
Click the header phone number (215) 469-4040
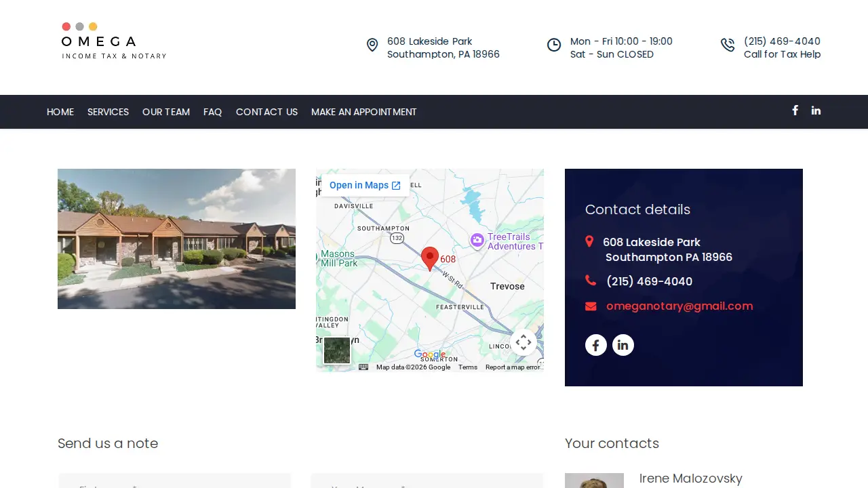pos(782,41)
